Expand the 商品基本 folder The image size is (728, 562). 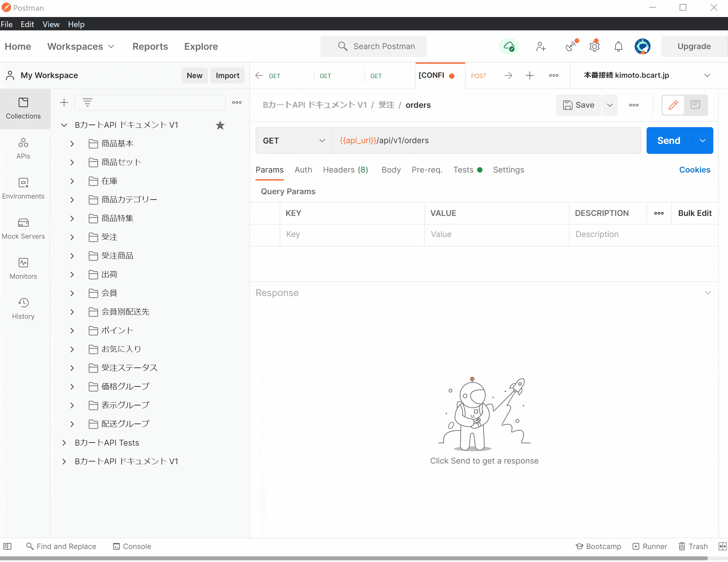click(72, 144)
